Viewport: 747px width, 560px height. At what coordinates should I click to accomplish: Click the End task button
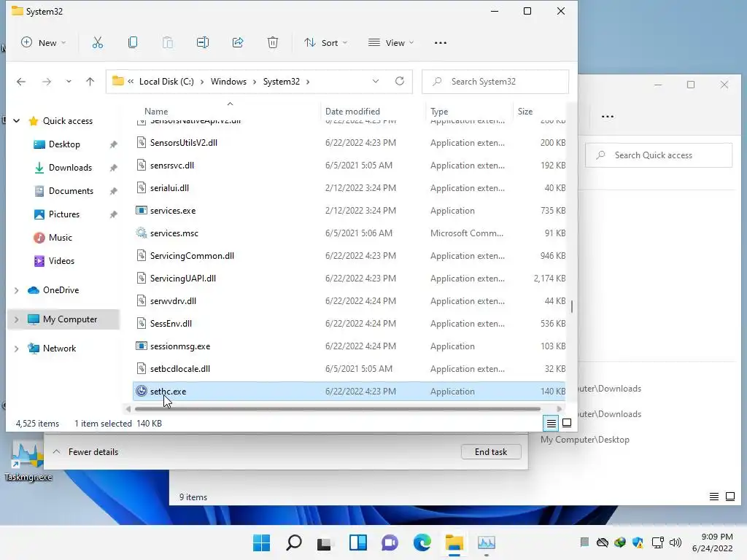[491, 451]
